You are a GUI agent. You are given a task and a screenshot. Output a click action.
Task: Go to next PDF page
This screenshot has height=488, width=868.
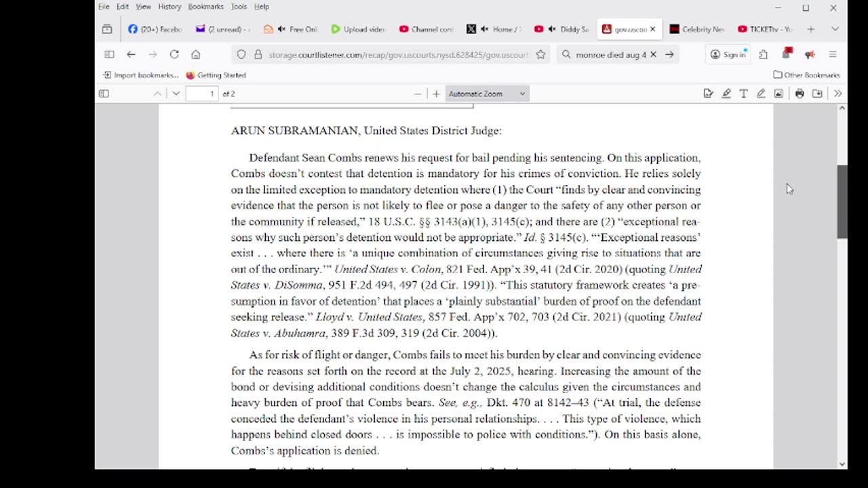176,94
